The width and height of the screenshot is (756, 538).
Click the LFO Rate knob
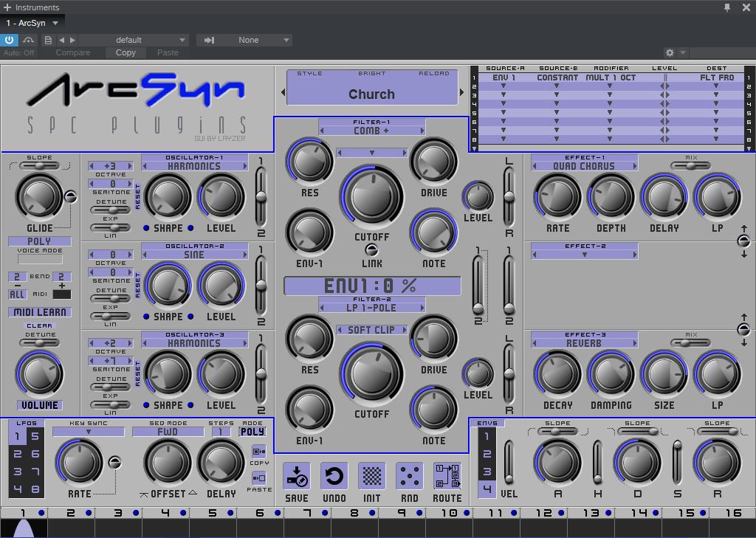79,462
